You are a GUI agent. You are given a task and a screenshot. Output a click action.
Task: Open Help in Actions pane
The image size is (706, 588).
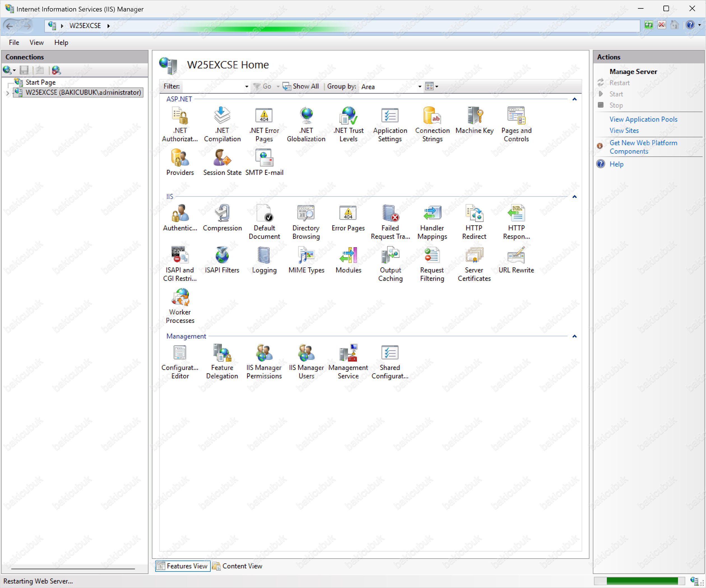click(x=617, y=164)
